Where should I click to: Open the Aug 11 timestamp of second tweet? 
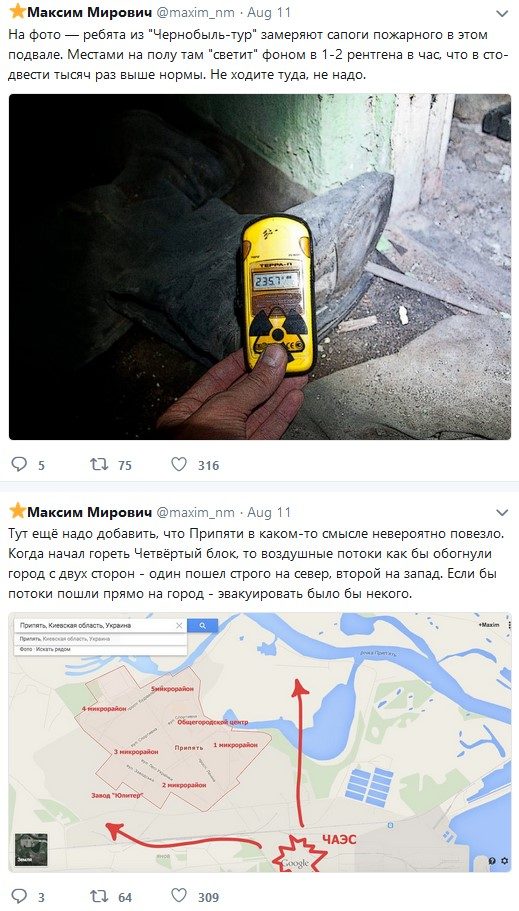269,512
